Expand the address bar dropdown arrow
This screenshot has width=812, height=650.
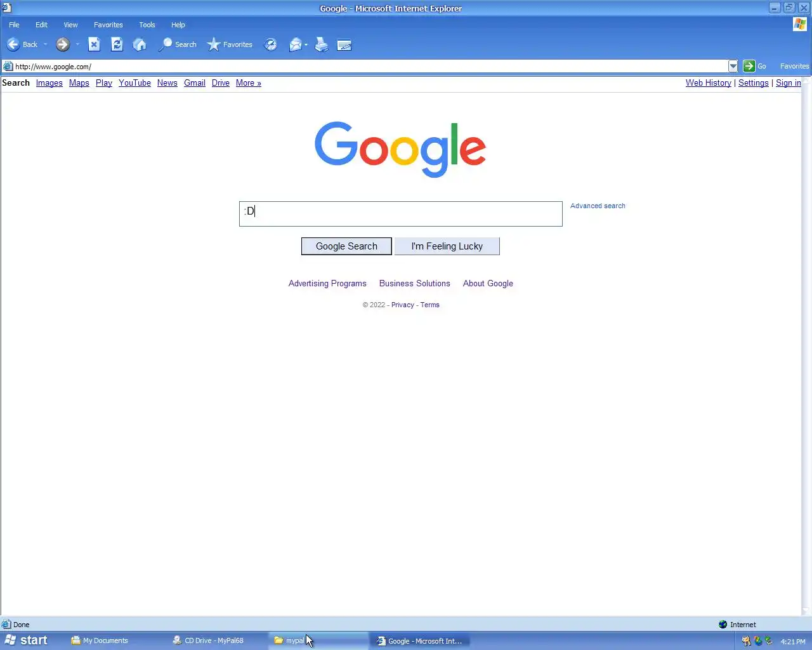tap(733, 66)
